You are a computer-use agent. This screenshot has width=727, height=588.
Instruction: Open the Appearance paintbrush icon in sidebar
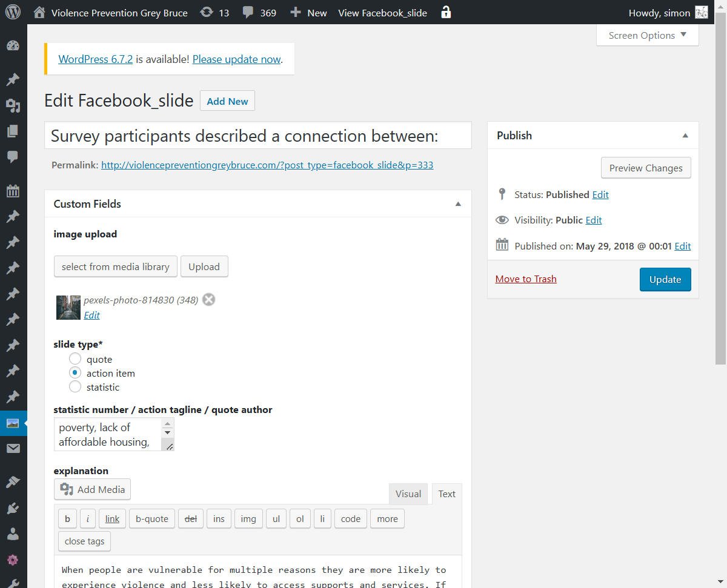click(13, 483)
